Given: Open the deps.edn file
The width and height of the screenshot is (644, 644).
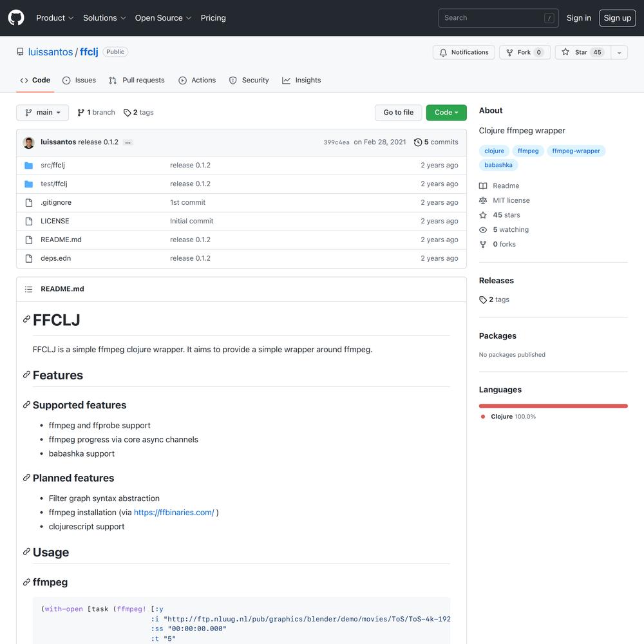Looking at the screenshot, I should (56, 258).
